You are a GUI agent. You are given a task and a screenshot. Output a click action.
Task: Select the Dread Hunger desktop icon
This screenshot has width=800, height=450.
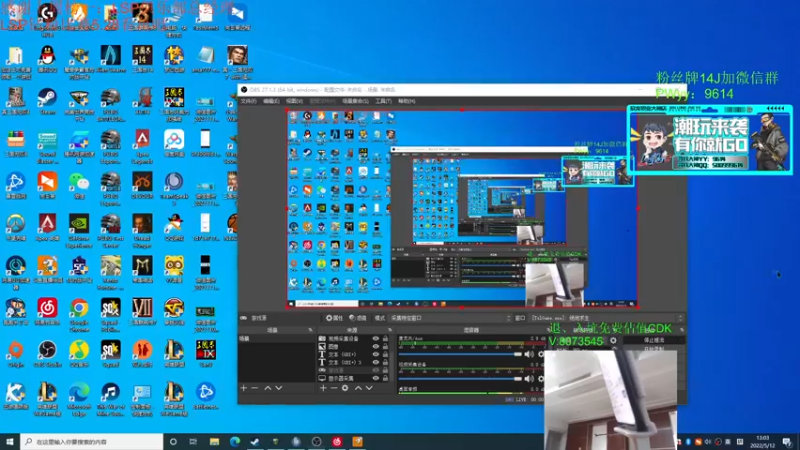pos(142,231)
